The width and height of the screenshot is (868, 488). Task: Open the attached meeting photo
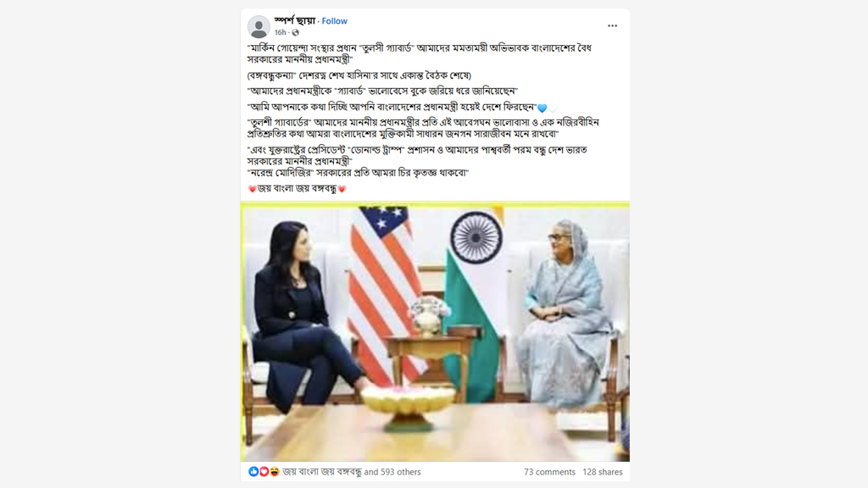pyautogui.click(x=435, y=331)
